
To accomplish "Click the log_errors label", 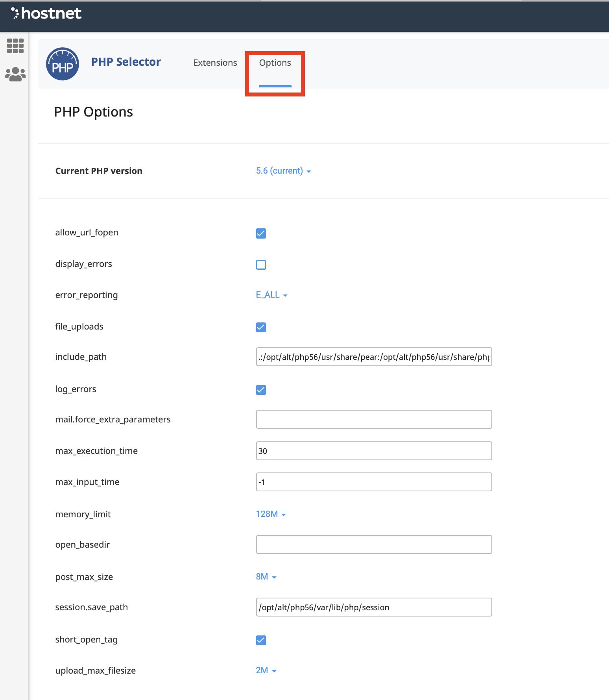I will [x=76, y=389].
